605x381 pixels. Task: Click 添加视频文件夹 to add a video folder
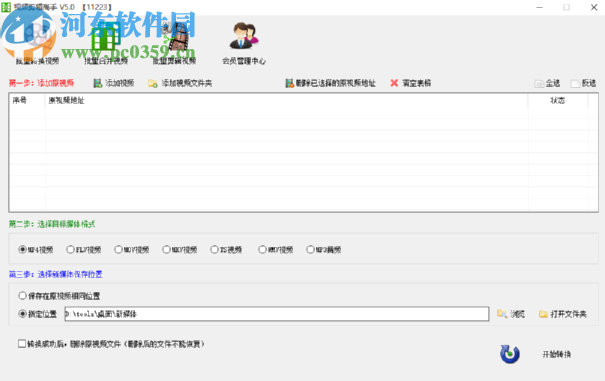180,83
